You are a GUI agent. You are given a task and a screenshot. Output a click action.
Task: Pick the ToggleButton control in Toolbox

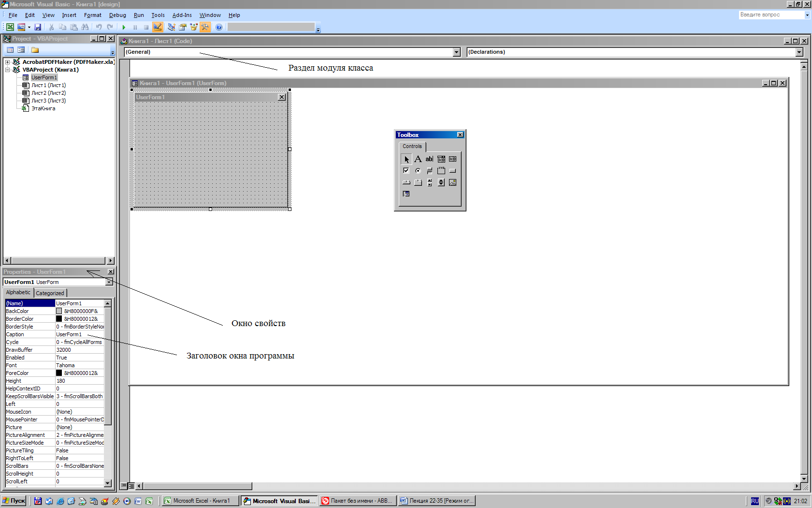coord(429,171)
